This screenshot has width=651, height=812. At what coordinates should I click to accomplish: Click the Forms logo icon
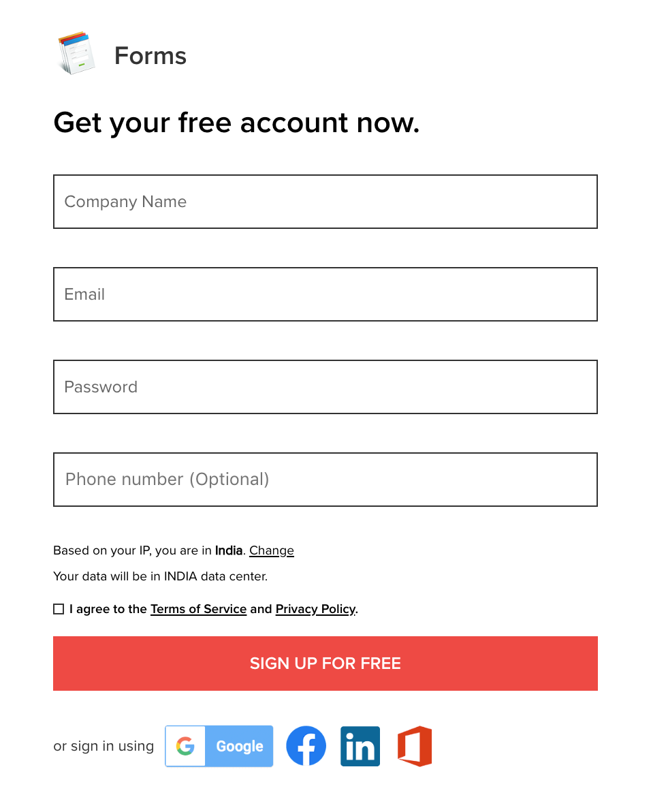click(x=76, y=53)
